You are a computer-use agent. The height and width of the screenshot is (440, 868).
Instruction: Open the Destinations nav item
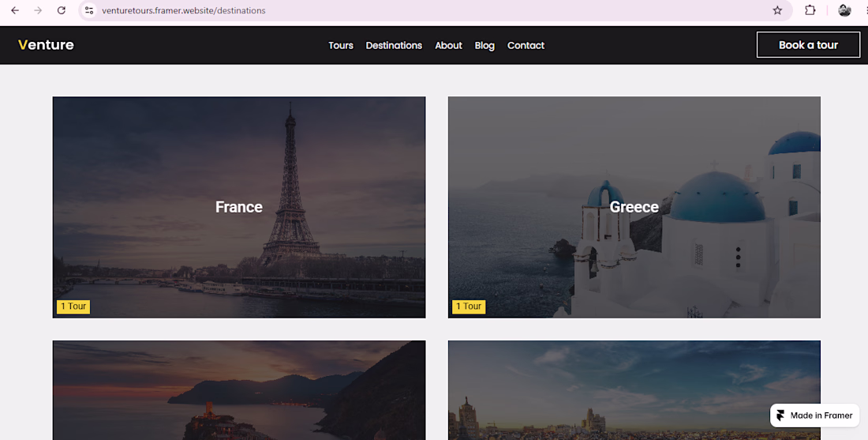394,46
